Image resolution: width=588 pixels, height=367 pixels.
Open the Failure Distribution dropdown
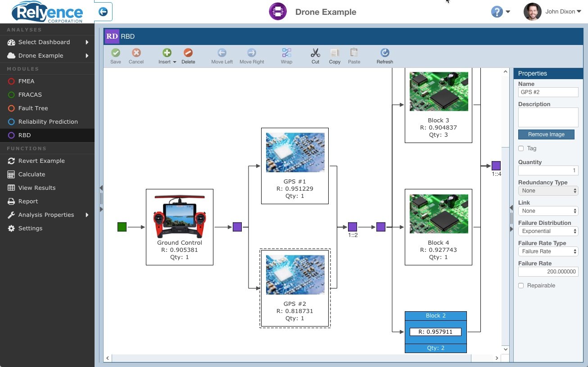point(547,231)
